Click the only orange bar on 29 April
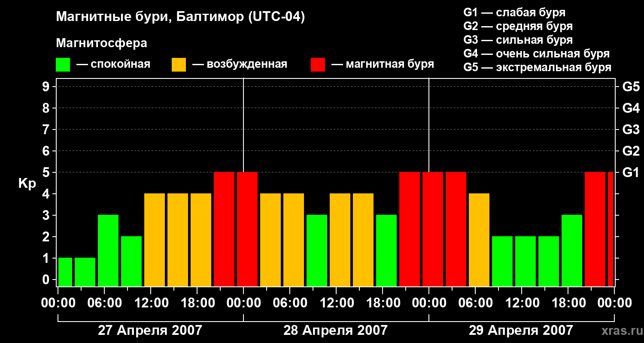The width and height of the screenshot is (644, 343). pos(479,240)
